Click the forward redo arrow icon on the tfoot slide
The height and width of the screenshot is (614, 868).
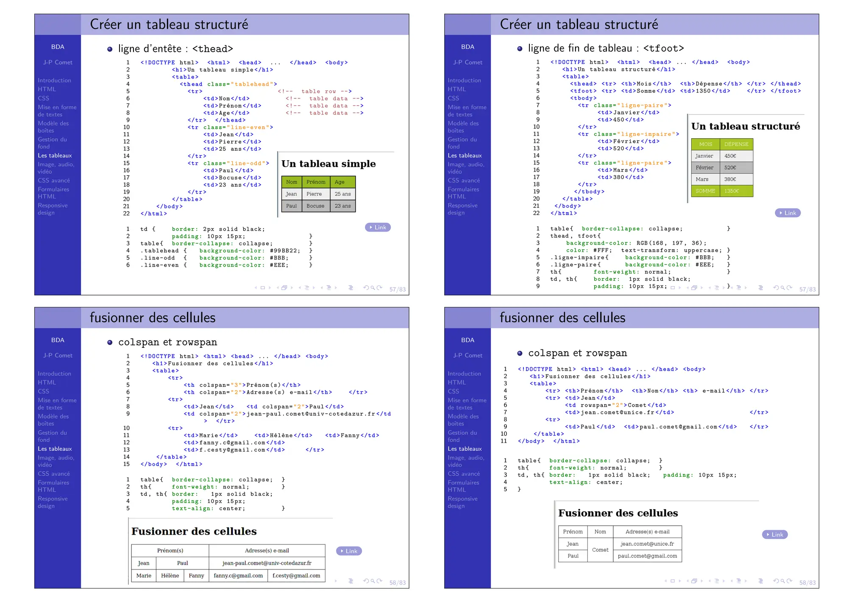point(790,288)
